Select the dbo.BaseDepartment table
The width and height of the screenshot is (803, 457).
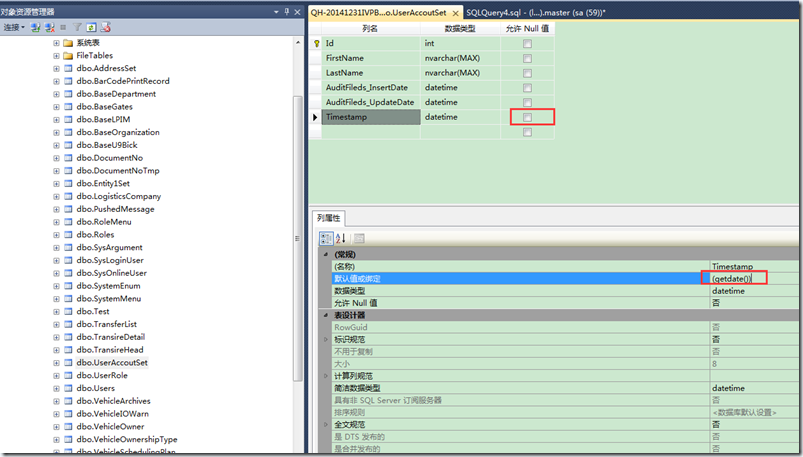pyautogui.click(x=116, y=94)
